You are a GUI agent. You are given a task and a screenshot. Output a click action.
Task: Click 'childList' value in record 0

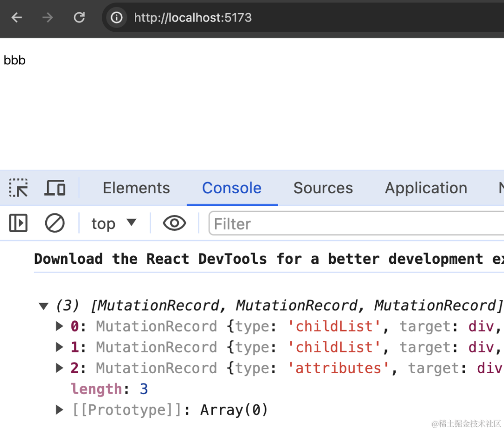334,326
